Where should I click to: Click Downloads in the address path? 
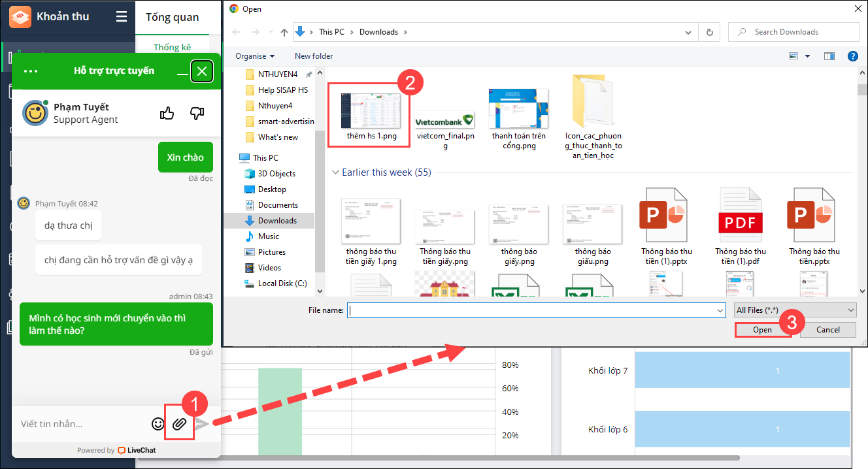pyautogui.click(x=378, y=32)
